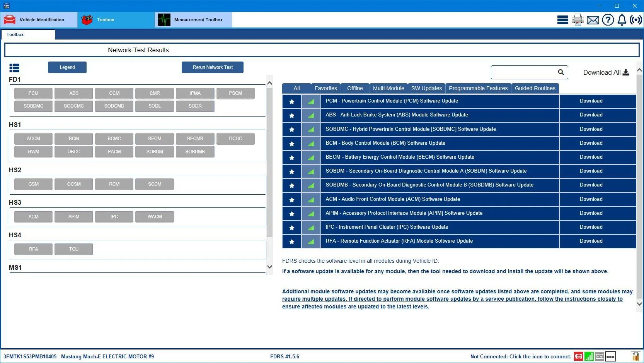Image resolution: width=644 pixels, height=363 pixels.
Task: Click the network list scroll-up arrow
Action: coord(270,83)
